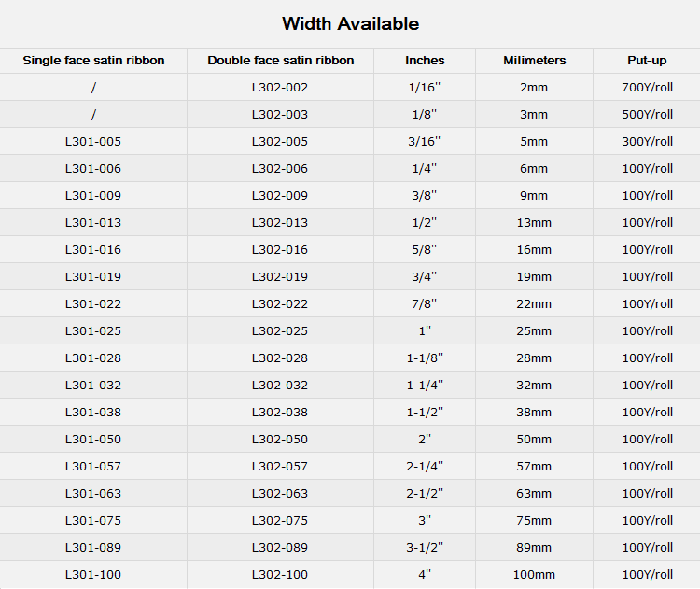
Task: Click the 300Y/roll put-up cell
Action: [648, 142]
